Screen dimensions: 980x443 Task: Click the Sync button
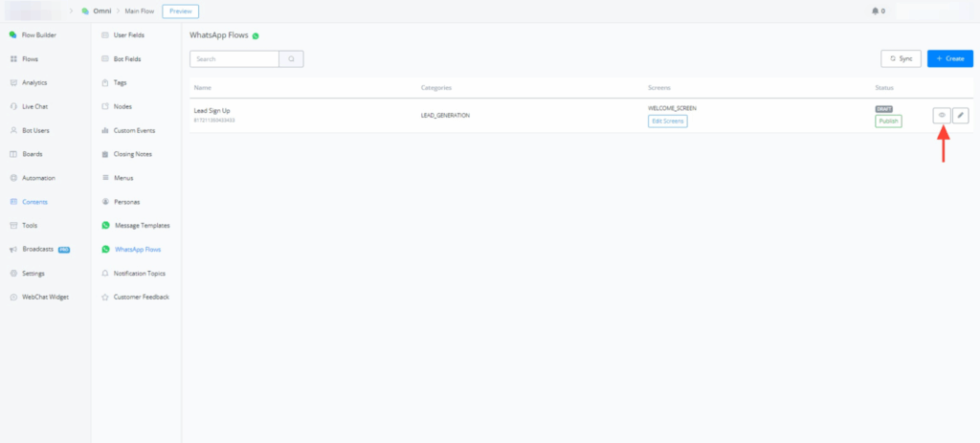(x=901, y=59)
